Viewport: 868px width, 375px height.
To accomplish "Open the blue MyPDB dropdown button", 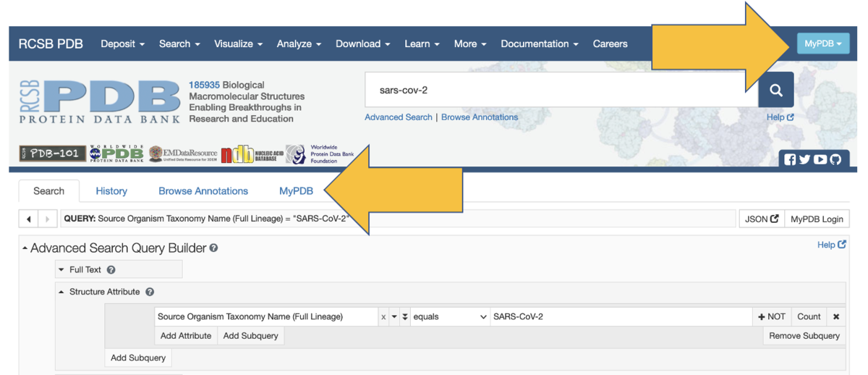I will click(x=823, y=43).
